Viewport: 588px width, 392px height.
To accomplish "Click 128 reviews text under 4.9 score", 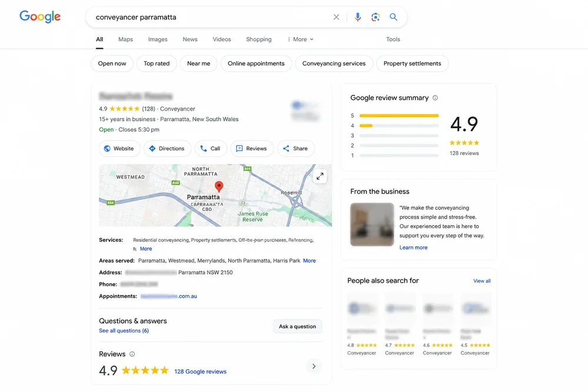I will [465, 153].
